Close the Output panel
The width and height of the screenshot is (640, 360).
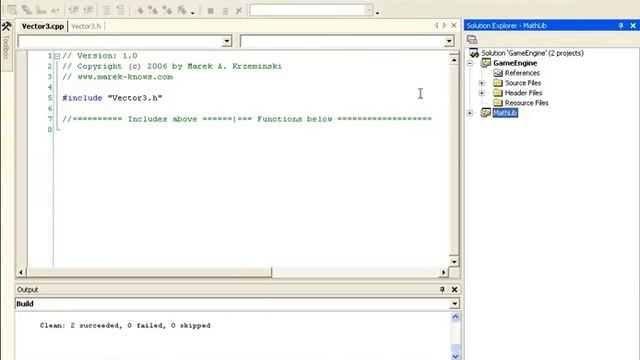click(x=454, y=289)
